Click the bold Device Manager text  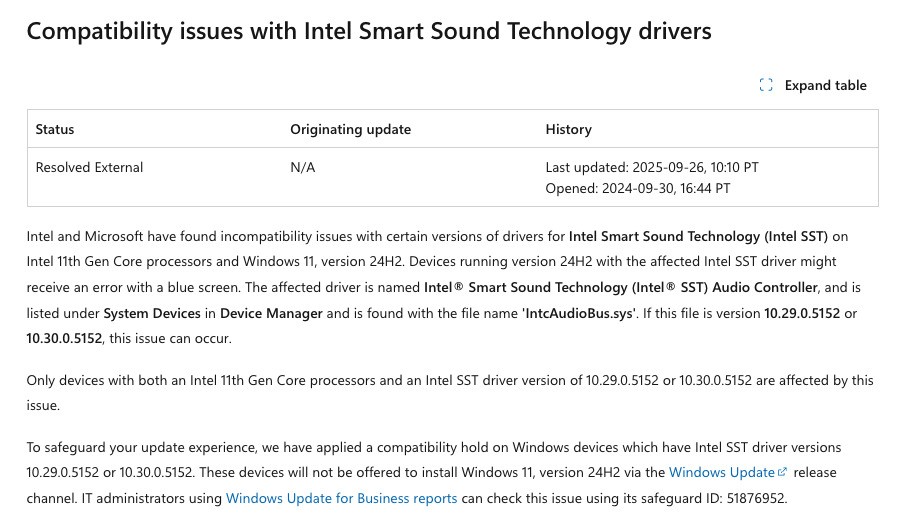point(271,313)
